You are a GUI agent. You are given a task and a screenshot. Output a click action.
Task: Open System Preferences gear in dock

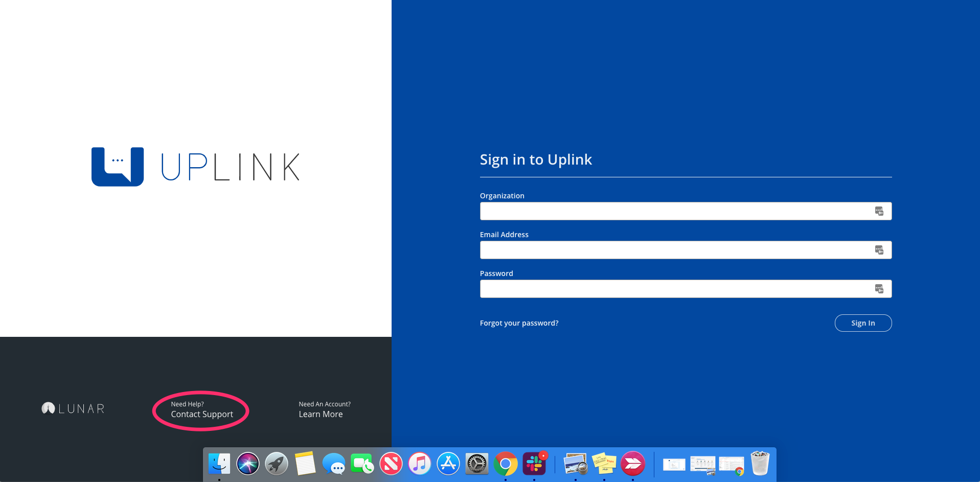pos(477,464)
